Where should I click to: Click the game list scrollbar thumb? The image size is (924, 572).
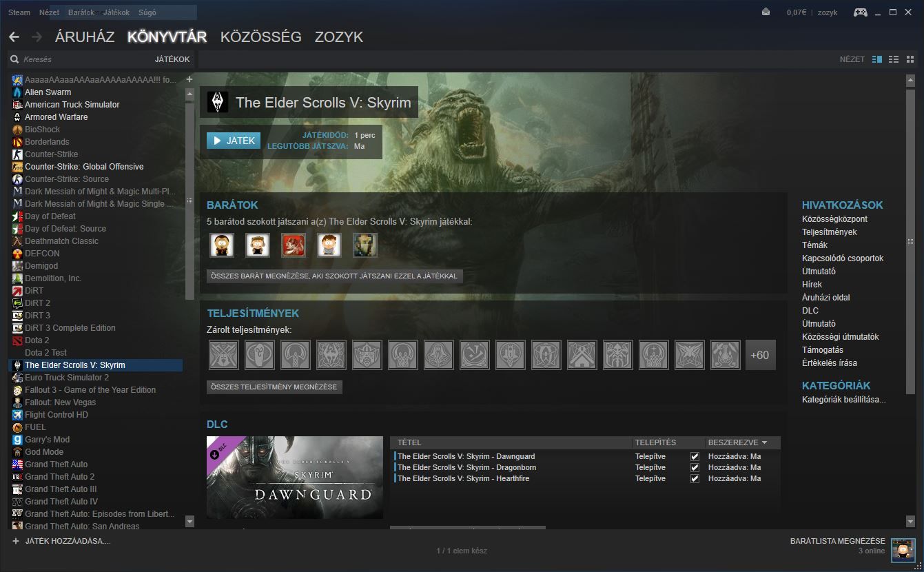click(x=190, y=201)
